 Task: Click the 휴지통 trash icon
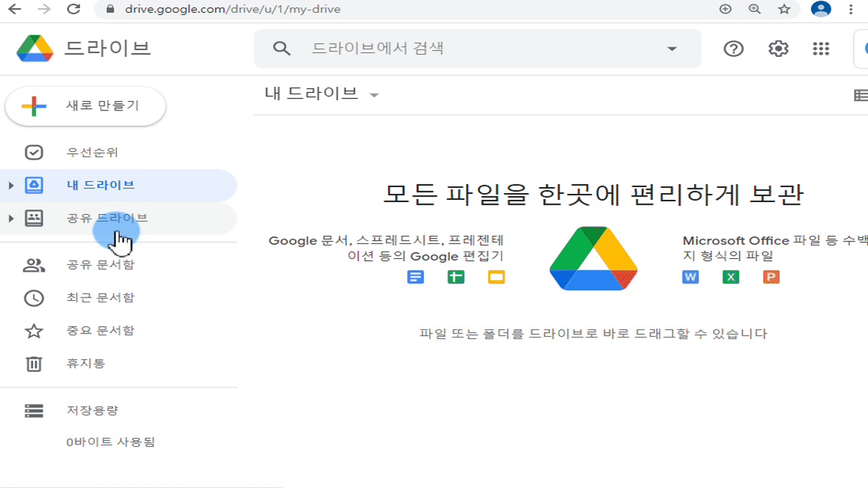(x=34, y=364)
